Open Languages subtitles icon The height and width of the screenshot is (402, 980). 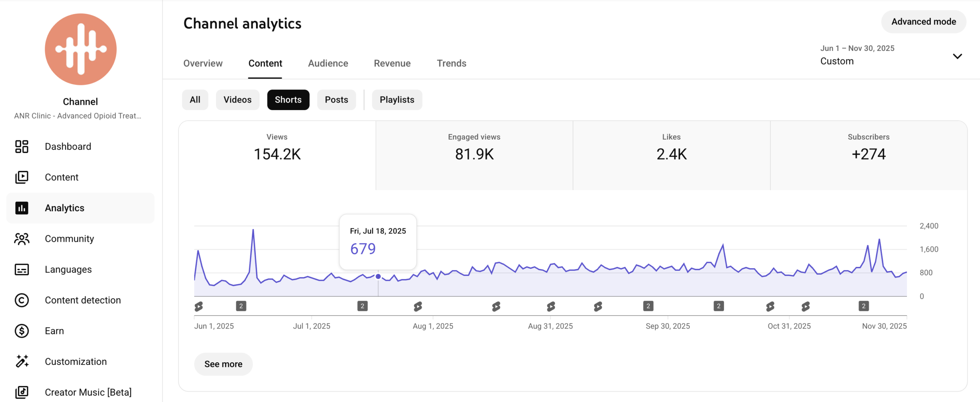coord(22,269)
